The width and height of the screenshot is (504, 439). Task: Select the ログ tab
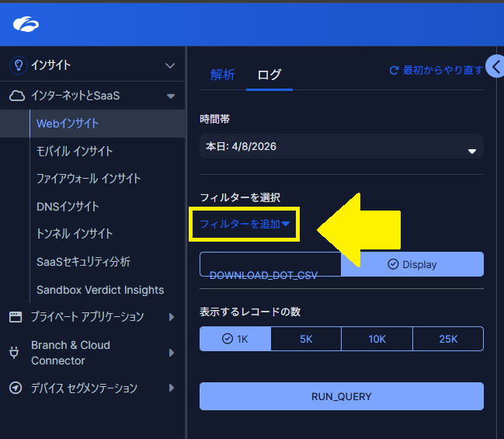(x=269, y=75)
